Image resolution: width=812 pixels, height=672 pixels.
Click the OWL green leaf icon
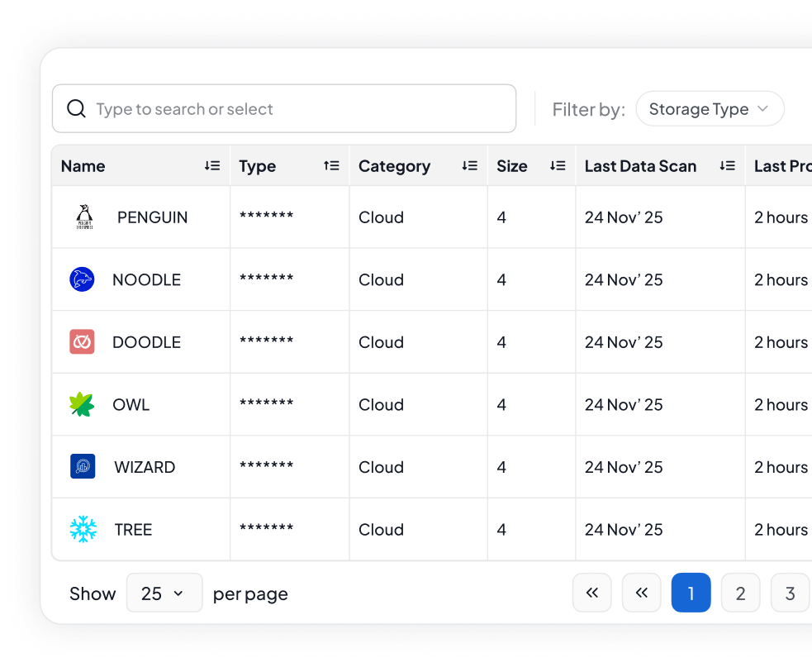(x=82, y=405)
